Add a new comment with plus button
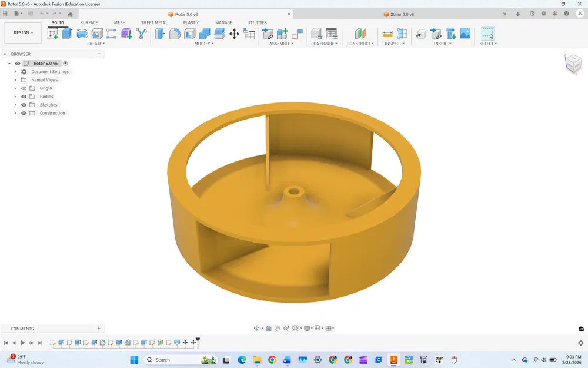 (99, 329)
